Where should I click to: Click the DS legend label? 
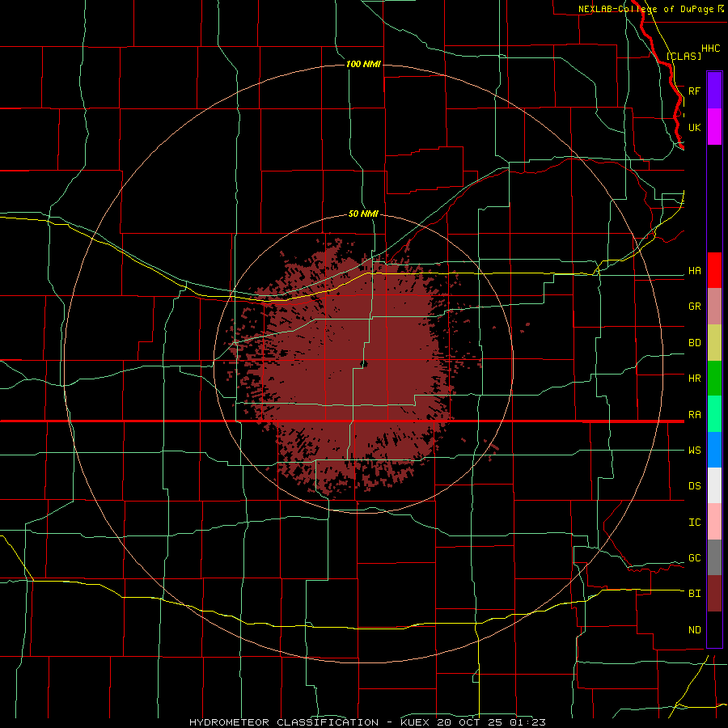click(694, 486)
